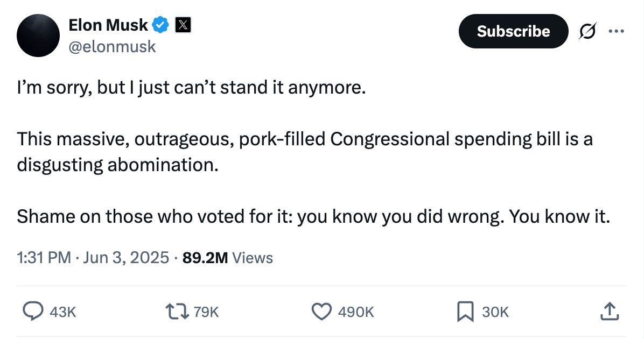Viewport: 644px width, 339px height.
Task: Click the blue verified badge next to Elon Musk
Action: pos(159,24)
